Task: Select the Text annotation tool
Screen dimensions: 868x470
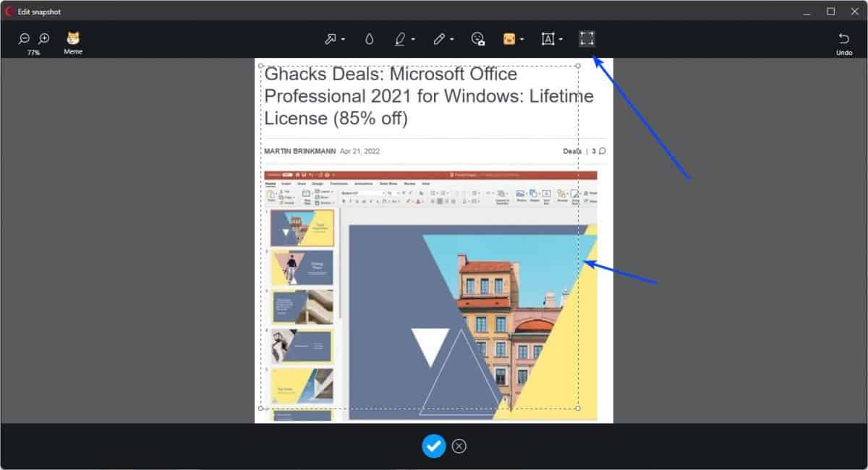Action: pyautogui.click(x=548, y=39)
